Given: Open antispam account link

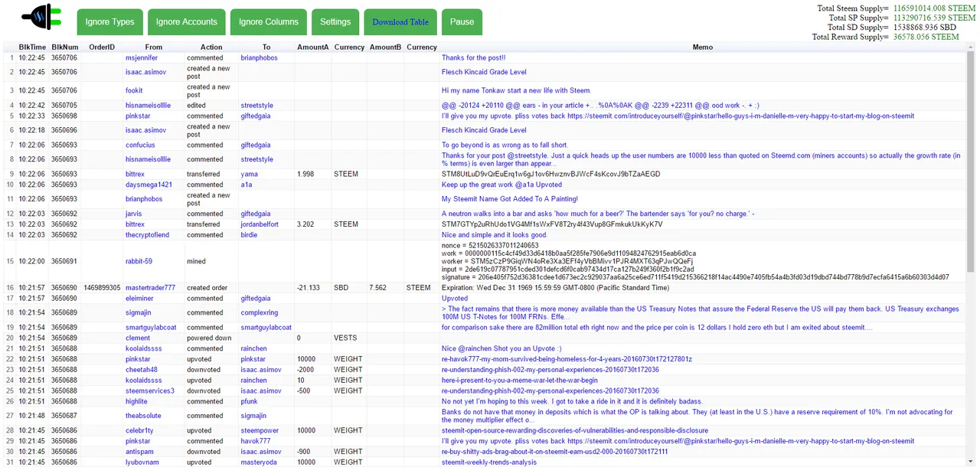Looking at the screenshot, I should (x=139, y=453).
